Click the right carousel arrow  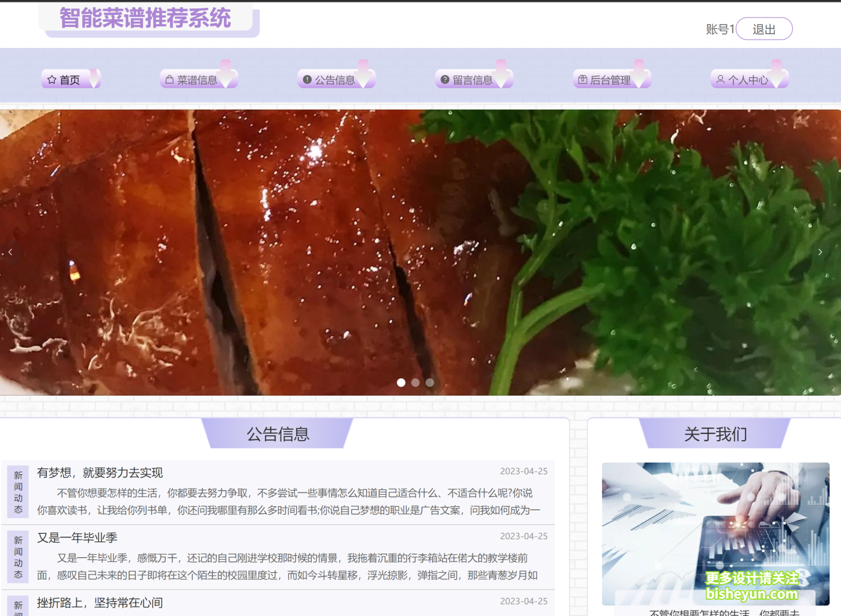(x=820, y=252)
